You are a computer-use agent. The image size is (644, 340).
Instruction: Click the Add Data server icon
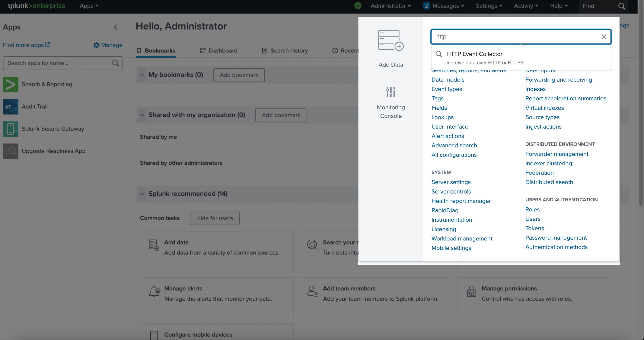click(x=391, y=40)
